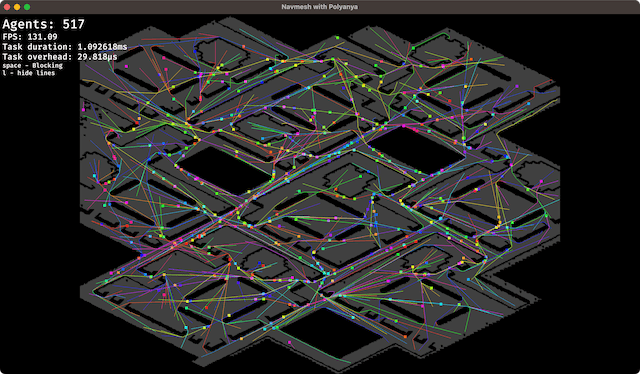The image size is (640, 374).
Task: Close the Navmesh with Polyanya window
Action: [x=7, y=7]
